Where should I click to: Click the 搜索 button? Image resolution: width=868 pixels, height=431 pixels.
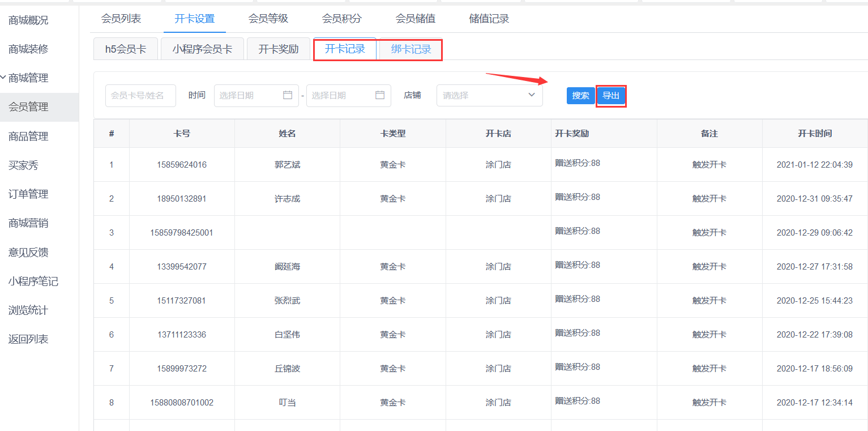pos(580,96)
